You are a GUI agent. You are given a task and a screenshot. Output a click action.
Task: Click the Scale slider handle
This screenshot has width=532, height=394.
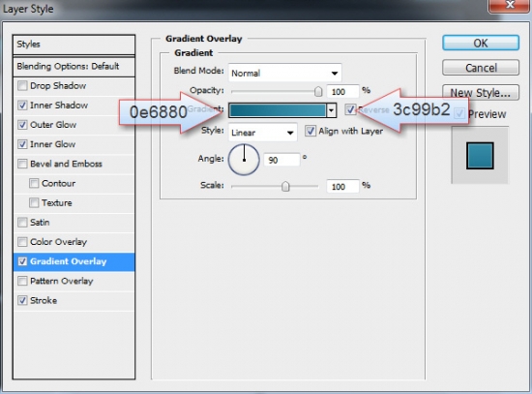pyautogui.click(x=285, y=186)
